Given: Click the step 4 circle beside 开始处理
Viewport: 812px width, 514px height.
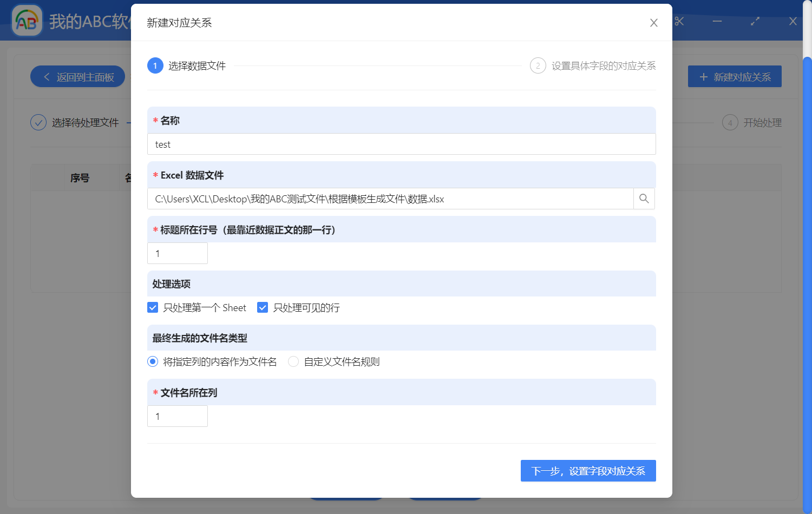Looking at the screenshot, I should coord(730,122).
